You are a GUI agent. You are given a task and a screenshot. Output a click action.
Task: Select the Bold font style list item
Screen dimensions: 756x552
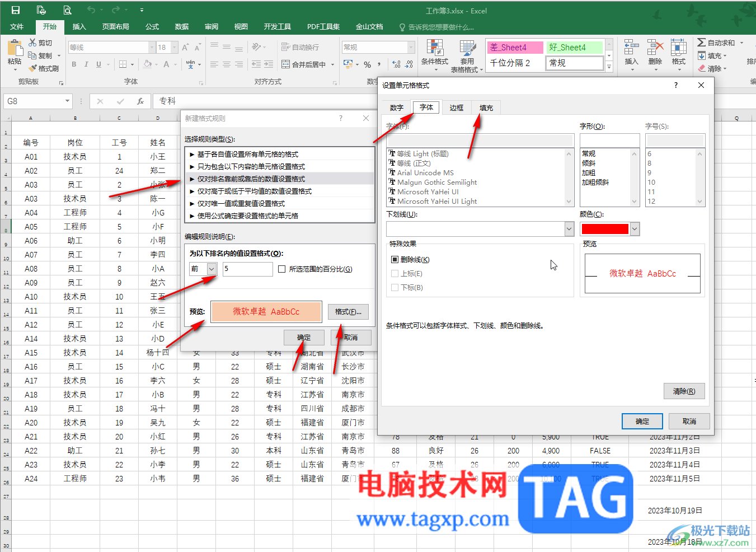[589, 173]
